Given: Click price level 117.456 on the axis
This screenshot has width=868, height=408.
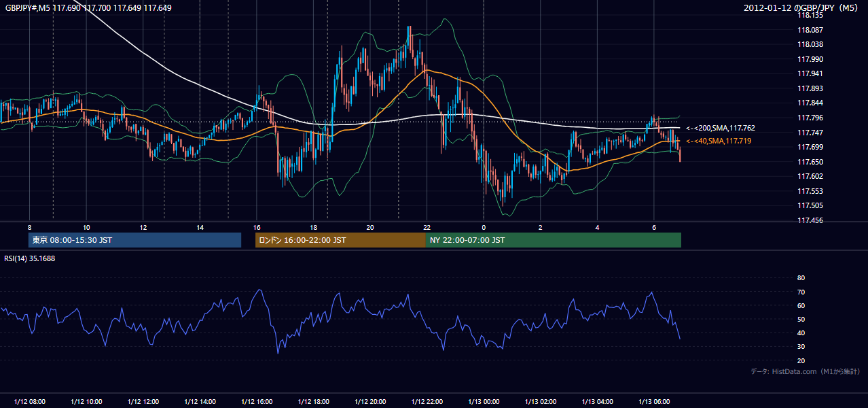Looking at the screenshot, I should (x=810, y=220).
